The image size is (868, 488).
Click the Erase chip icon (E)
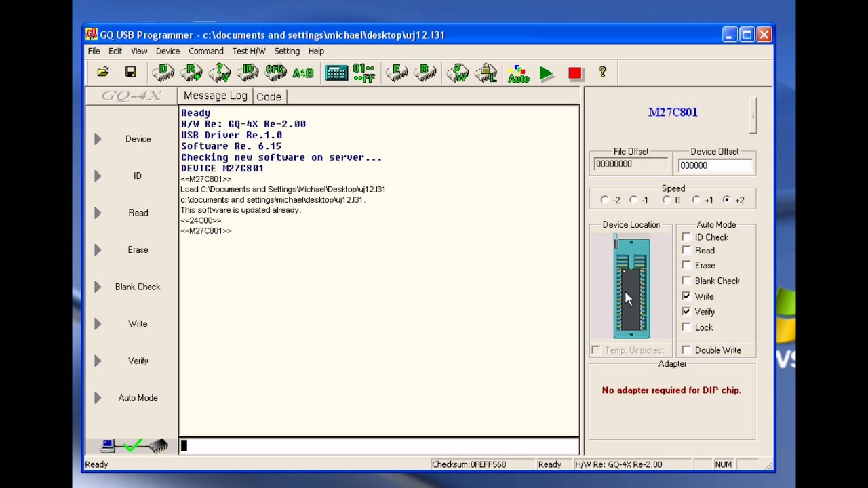(397, 73)
